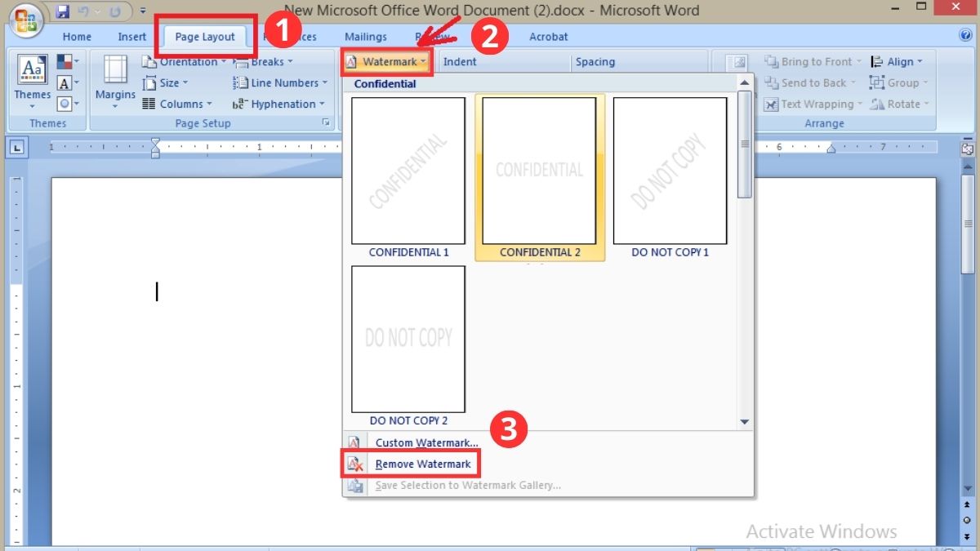Save document with Quick Access Save icon

(63, 11)
